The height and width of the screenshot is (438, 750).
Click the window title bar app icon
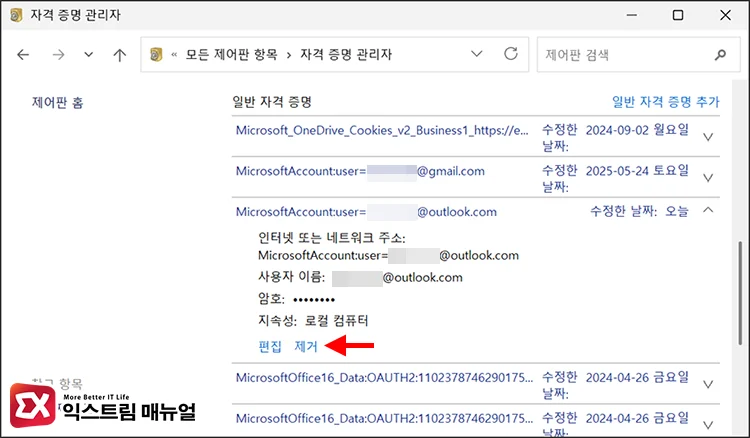[x=16, y=15]
